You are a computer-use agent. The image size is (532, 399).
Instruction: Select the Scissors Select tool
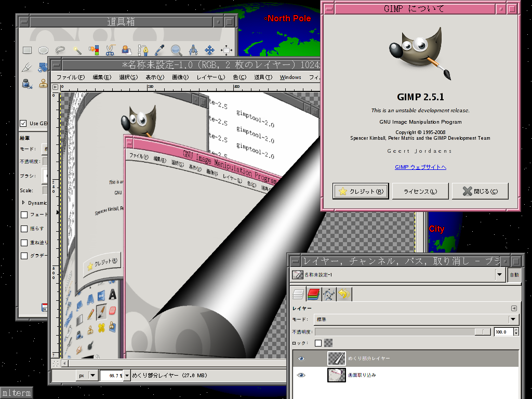[110, 50]
